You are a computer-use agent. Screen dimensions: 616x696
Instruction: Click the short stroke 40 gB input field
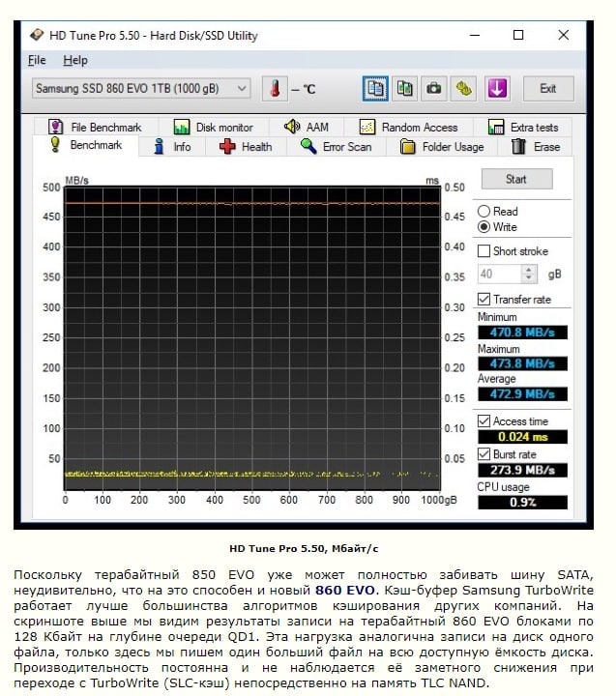pyautogui.click(x=500, y=274)
